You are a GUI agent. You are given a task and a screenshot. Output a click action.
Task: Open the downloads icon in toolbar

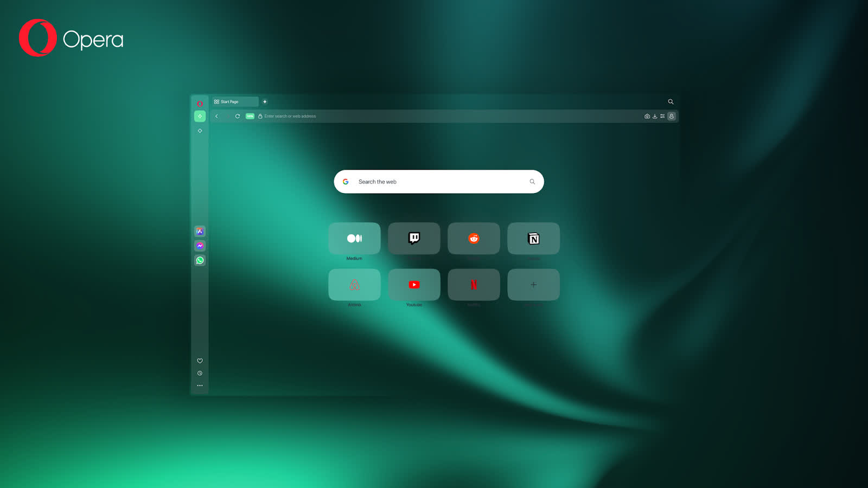655,116
